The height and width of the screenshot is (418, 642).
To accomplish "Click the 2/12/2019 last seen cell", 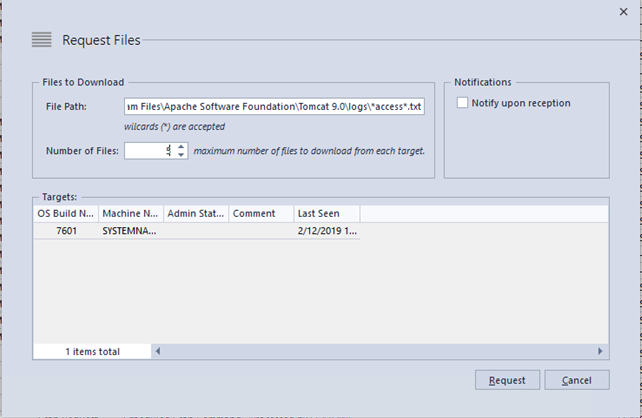I will click(326, 231).
